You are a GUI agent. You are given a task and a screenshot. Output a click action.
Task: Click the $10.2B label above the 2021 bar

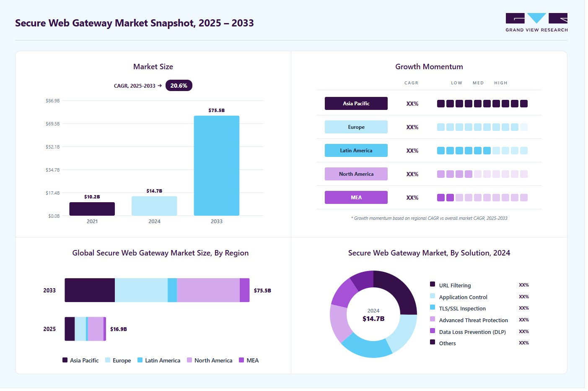click(x=92, y=197)
